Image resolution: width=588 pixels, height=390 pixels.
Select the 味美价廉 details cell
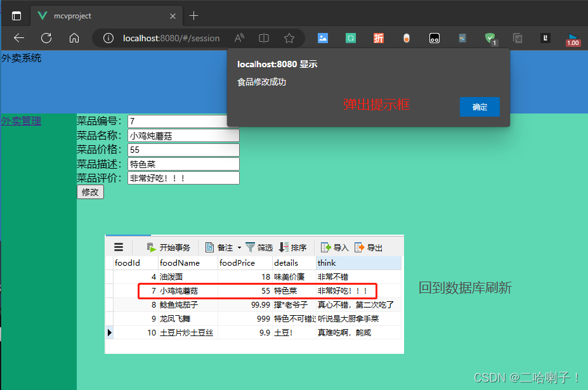tap(294, 276)
